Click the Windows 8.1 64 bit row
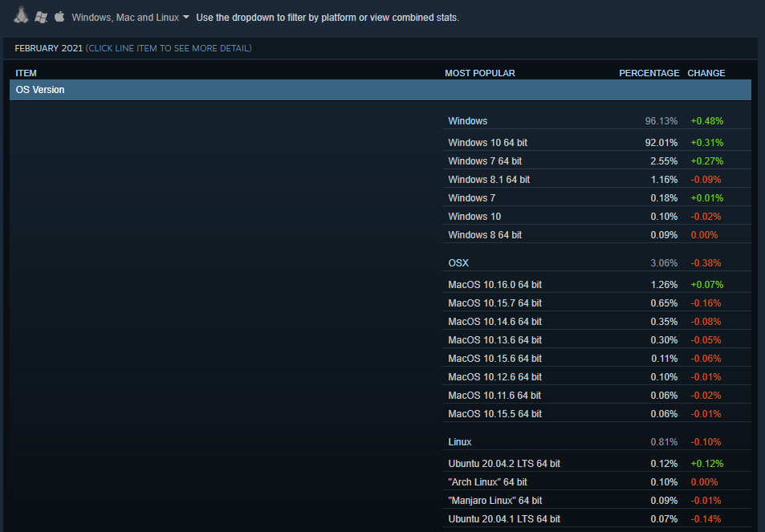Image resolution: width=765 pixels, height=532 pixels. [x=596, y=180]
